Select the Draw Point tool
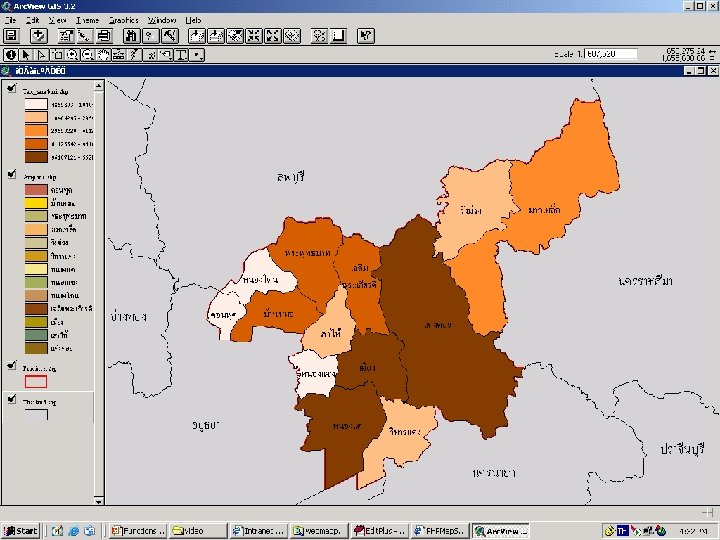The width and height of the screenshot is (720, 540). click(197, 55)
